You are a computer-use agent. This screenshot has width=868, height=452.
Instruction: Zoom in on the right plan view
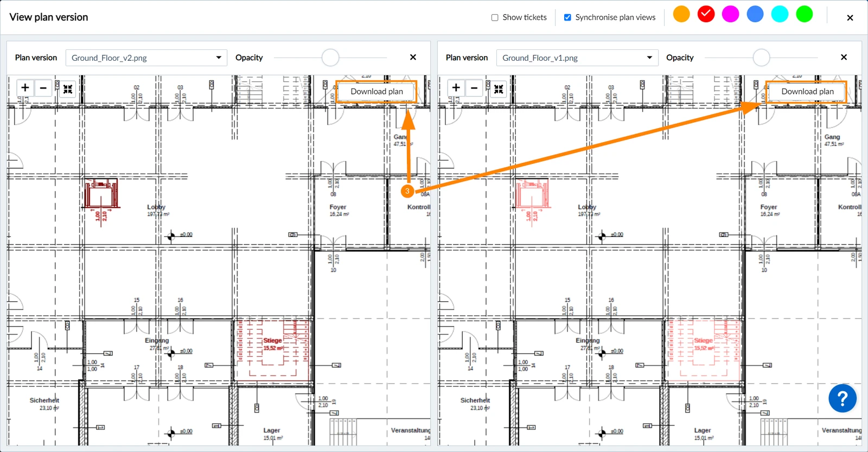pyautogui.click(x=456, y=88)
